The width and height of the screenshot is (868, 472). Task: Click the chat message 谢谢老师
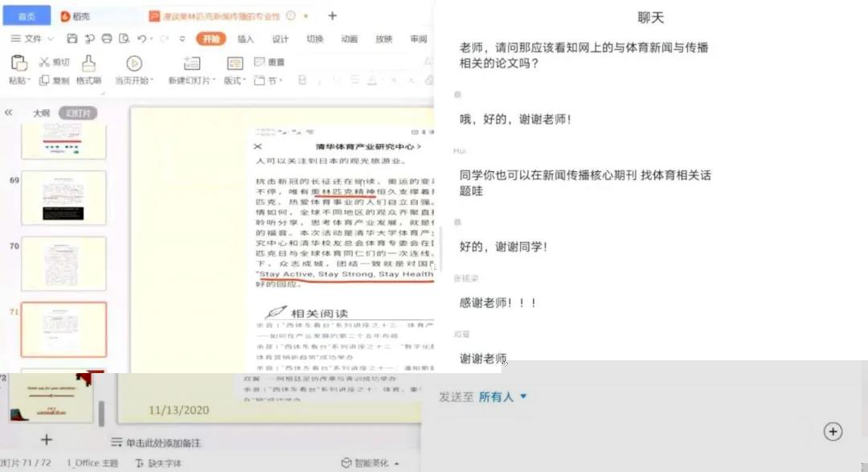(x=483, y=358)
